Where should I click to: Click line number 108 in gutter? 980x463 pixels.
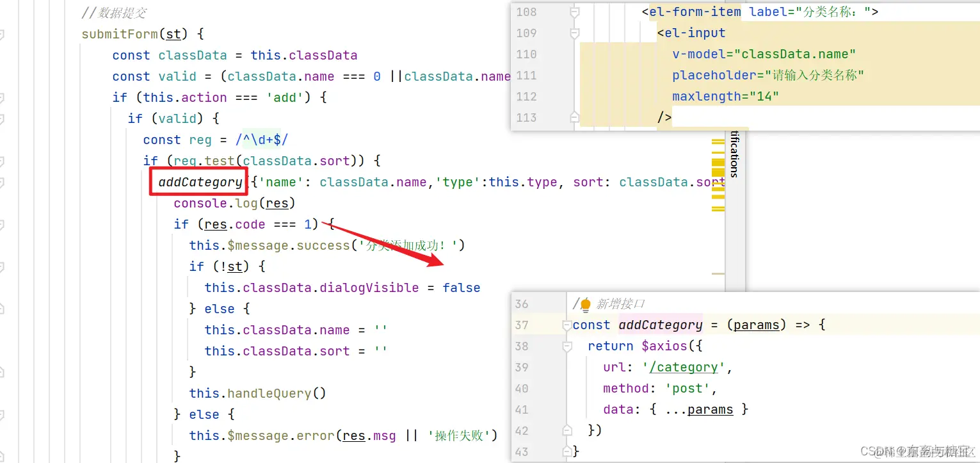(526, 12)
